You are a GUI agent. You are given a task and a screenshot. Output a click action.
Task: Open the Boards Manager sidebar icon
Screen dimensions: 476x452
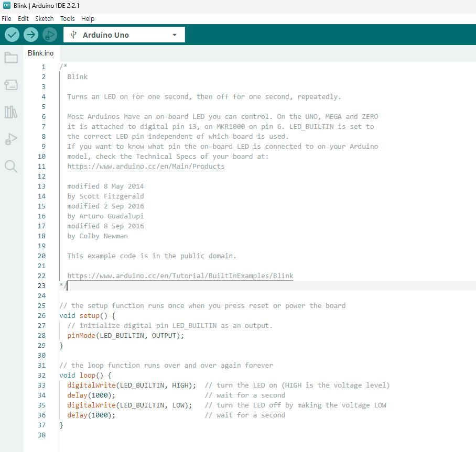coord(11,85)
